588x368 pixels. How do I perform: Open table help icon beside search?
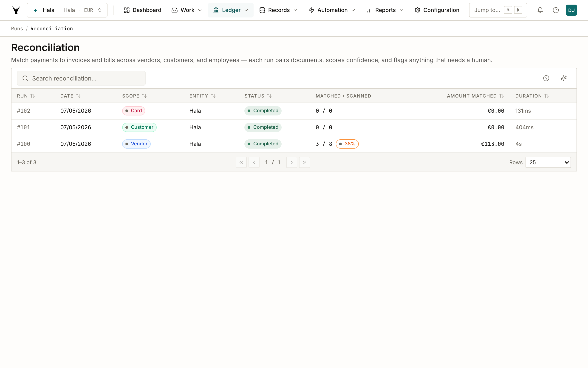click(x=546, y=78)
